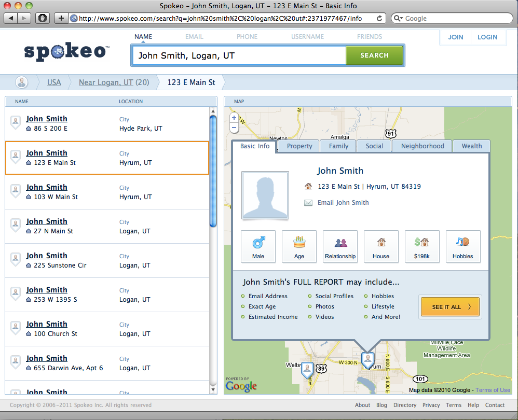518x420 pixels.
Task: Click the Terms of Use map link
Action: coord(493,390)
